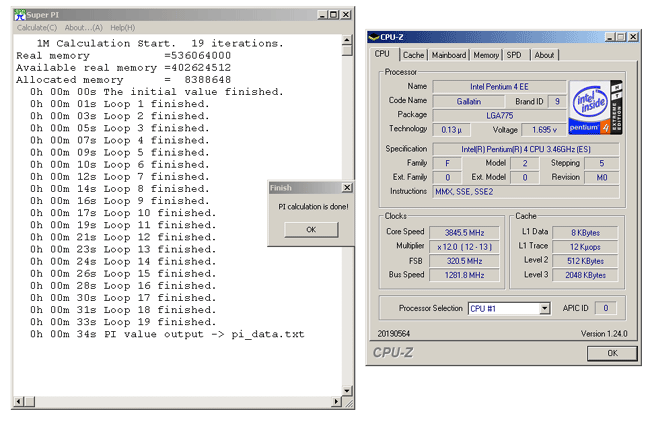
Task: Close the Finish dialog with X
Action: (347, 187)
